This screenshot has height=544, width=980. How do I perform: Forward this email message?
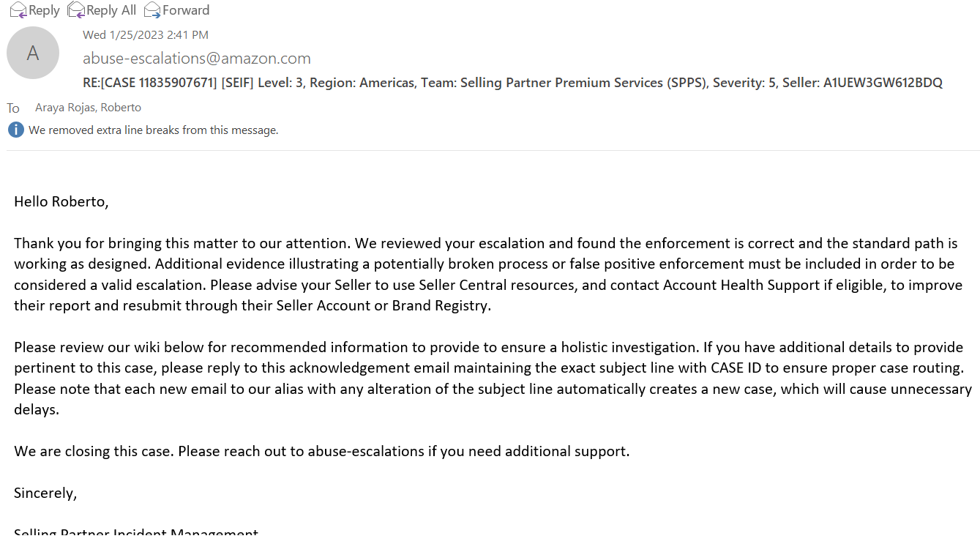point(186,10)
